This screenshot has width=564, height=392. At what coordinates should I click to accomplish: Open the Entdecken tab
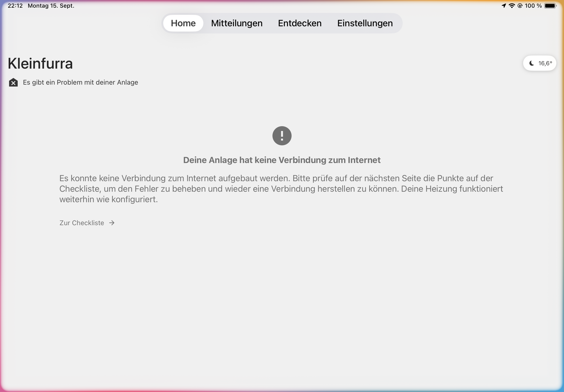tap(299, 23)
